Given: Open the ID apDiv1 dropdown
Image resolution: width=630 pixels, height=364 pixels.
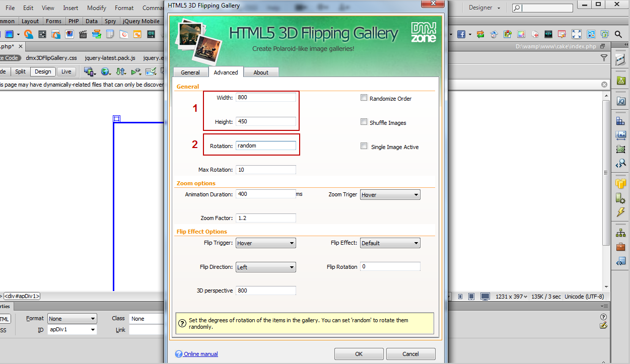Looking at the screenshot, I should (x=72, y=330).
